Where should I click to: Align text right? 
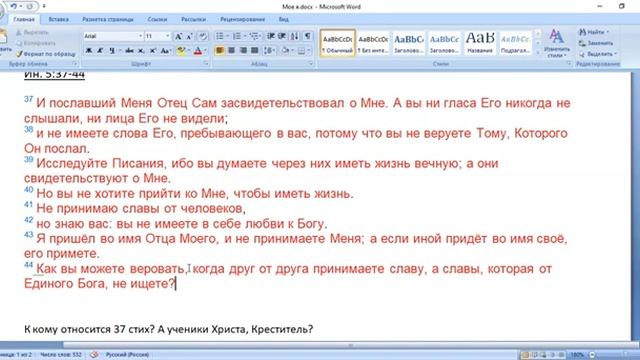(x=243, y=51)
